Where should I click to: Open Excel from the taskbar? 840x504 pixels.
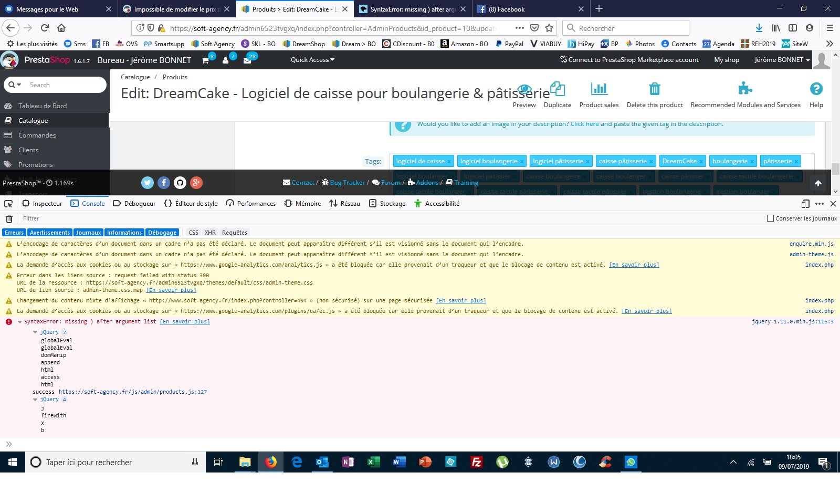point(373,462)
